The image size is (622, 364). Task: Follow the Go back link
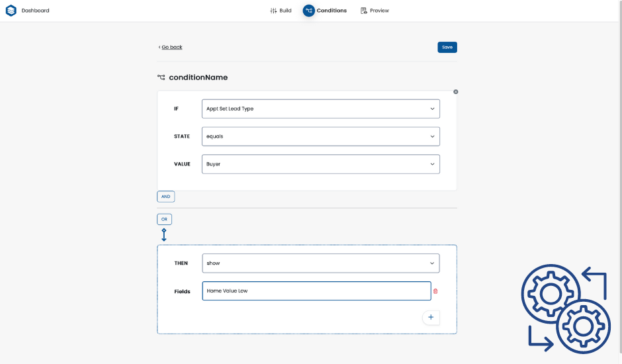[x=171, y=47]
